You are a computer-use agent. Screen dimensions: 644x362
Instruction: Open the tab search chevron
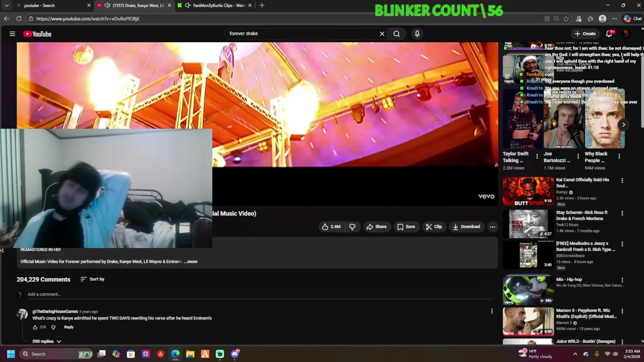point(7,6)
